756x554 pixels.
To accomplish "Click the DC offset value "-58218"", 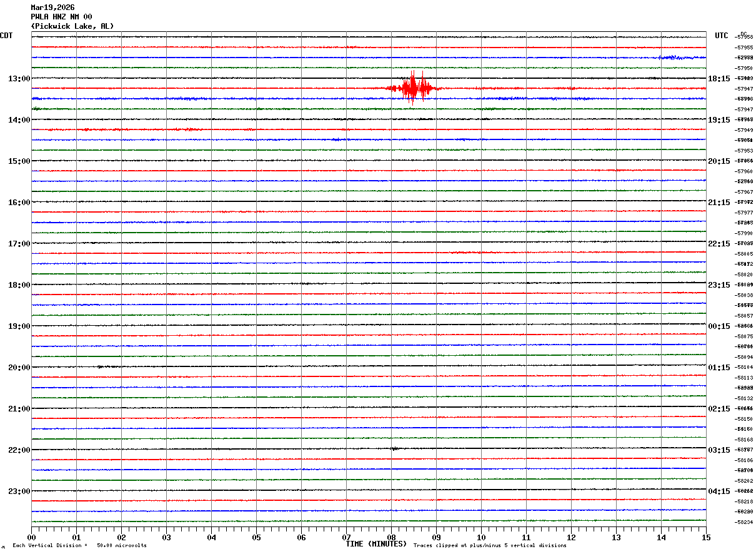I will click(x=744, y=501).
